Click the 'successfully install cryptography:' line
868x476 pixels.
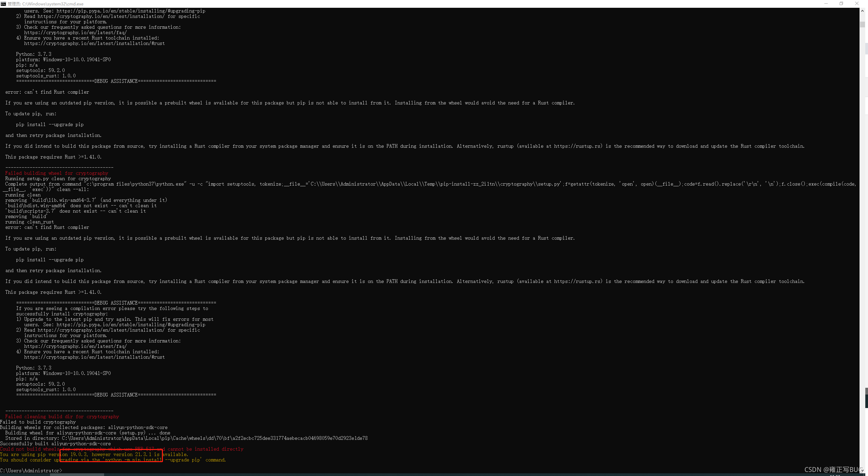(x=62, y=314)
